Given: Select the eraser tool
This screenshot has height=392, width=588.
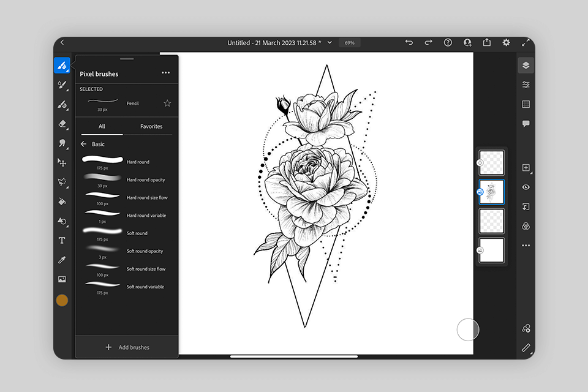Looking at the screenshot, I should point(62,124).
